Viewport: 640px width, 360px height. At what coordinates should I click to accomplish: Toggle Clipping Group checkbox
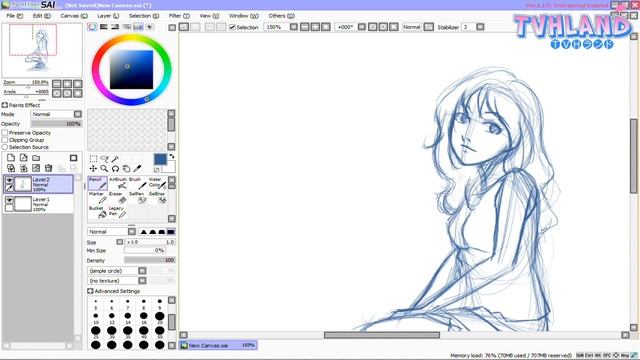(5, 140)
